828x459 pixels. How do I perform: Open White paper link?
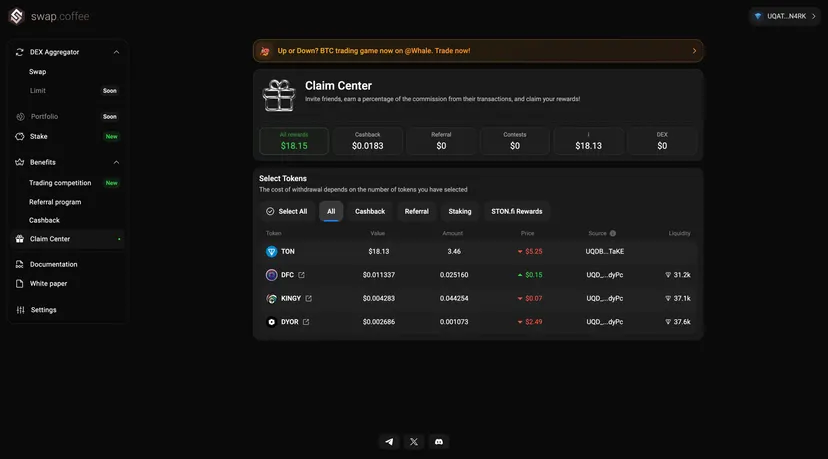(49, 284)
